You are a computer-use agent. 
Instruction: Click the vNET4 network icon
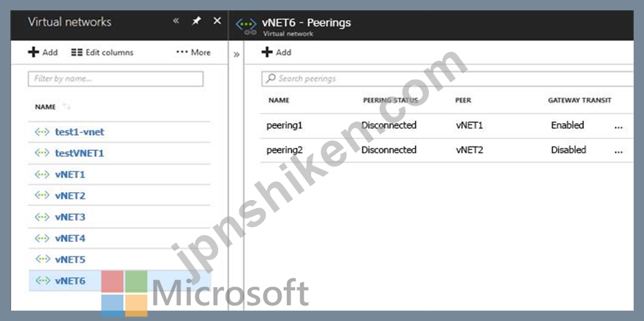[x=42, y=238]
